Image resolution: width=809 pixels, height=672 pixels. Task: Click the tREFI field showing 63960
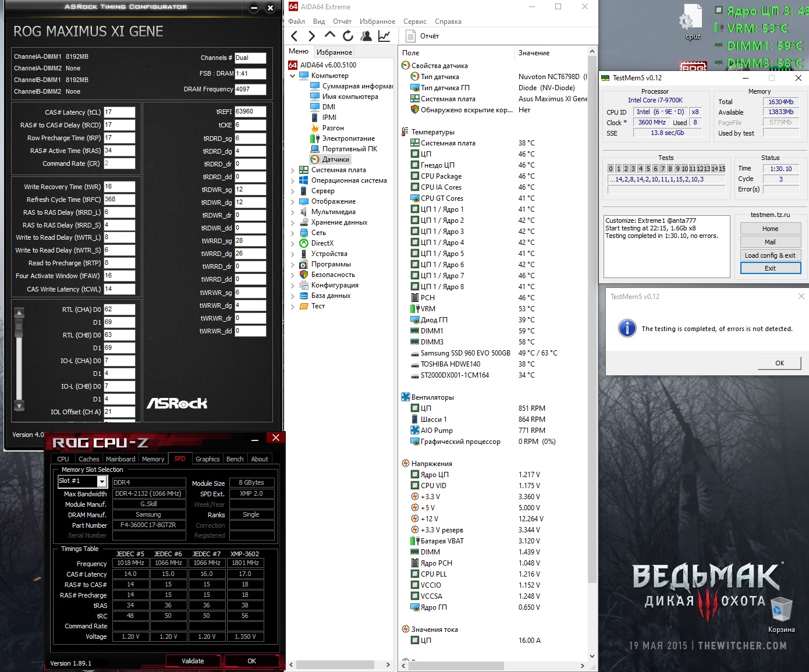pyautogui.click(x=250, y=112)
